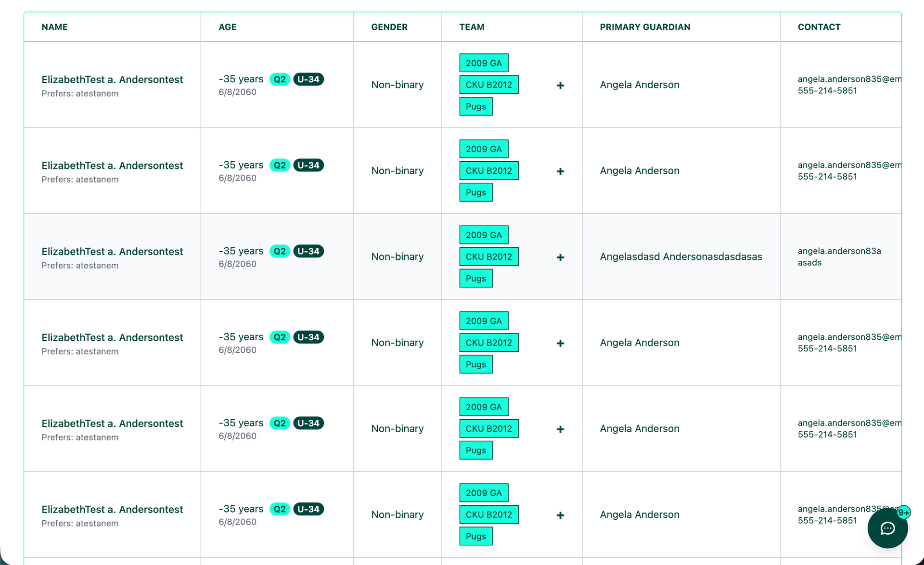924x565 pixels.
Task: Click birth date 6/8/2060 in second row
Action: coord(237,178)
